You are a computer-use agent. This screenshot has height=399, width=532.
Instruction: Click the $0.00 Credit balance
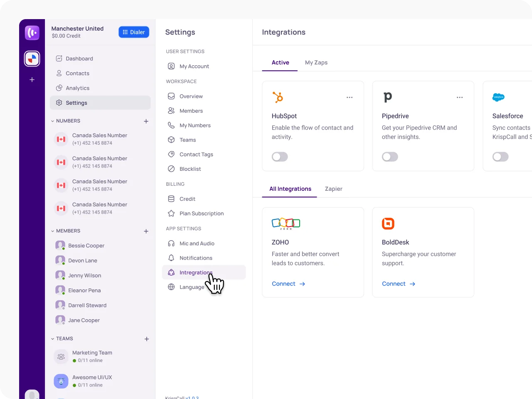66,36
